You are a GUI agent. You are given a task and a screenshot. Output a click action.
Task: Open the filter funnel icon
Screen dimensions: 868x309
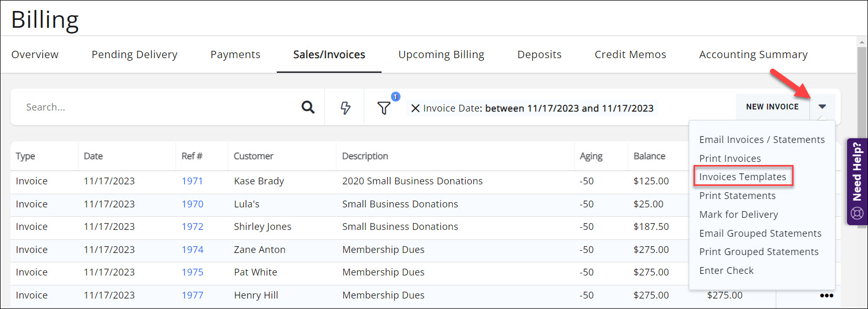(x=384, y=108)
